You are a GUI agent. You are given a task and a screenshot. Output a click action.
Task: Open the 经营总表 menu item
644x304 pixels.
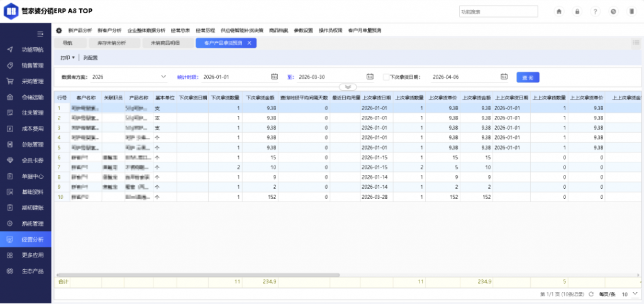coord(180,30)
